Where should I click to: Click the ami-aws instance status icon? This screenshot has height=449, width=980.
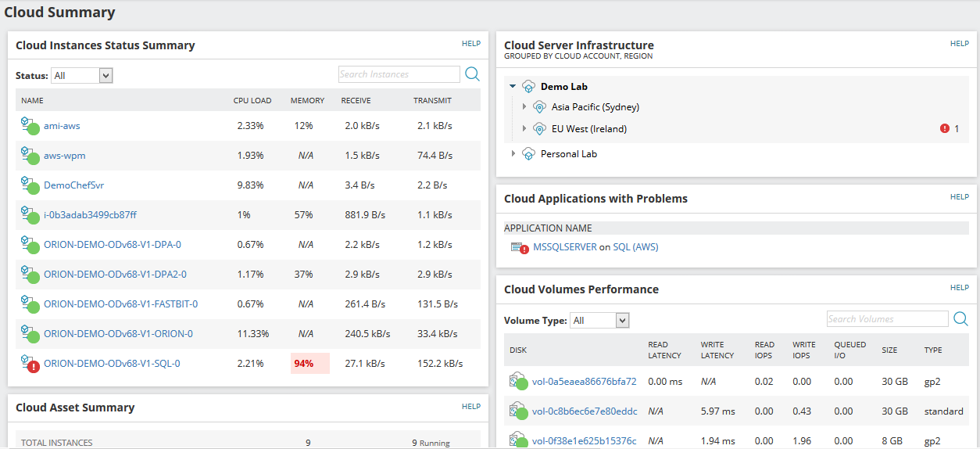(30, 126)
